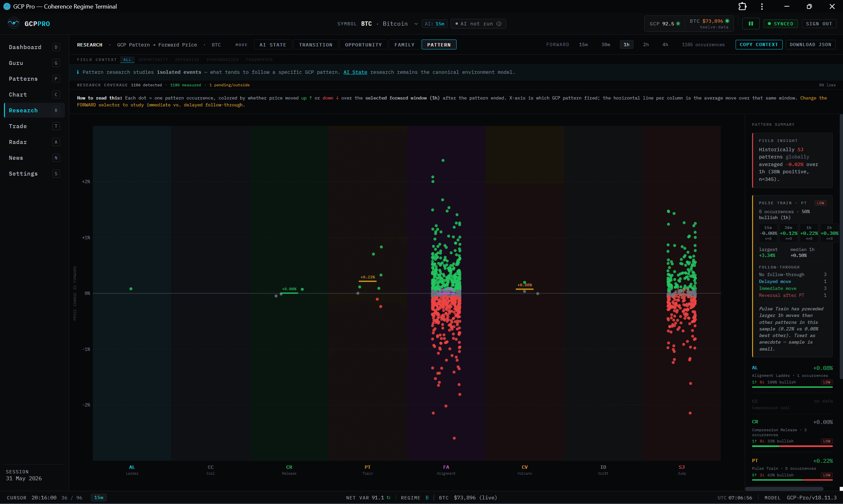Screen dimensions: 843x504
Task: Click the GCP 92.5 indicator
Action: (664, 24)
